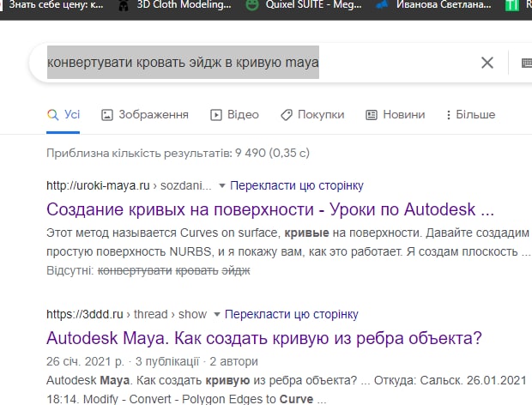The width and height of the screenshot is (532, 405).
Task: Open the on-screen keyboard icon in search bar
Action: tap(527, 63)
